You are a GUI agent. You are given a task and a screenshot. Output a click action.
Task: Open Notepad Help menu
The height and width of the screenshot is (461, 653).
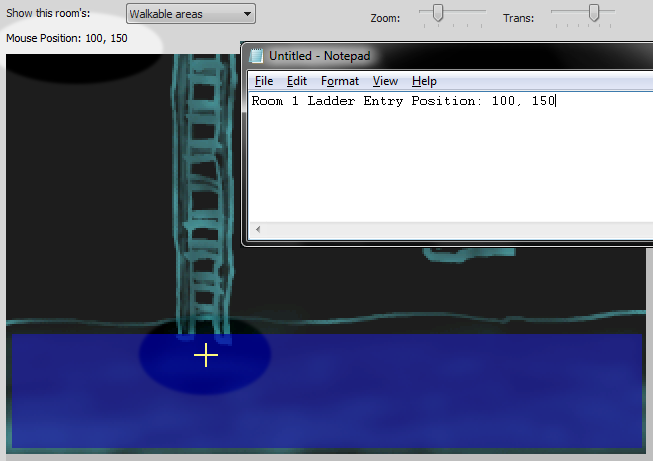click(424, 81)
